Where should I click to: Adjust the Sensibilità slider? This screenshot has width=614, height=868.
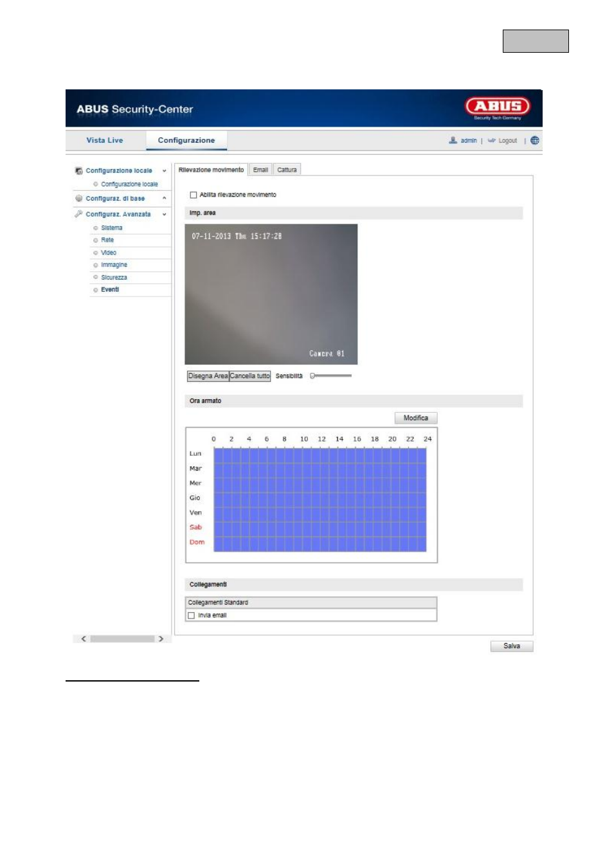tap(331, 375)
